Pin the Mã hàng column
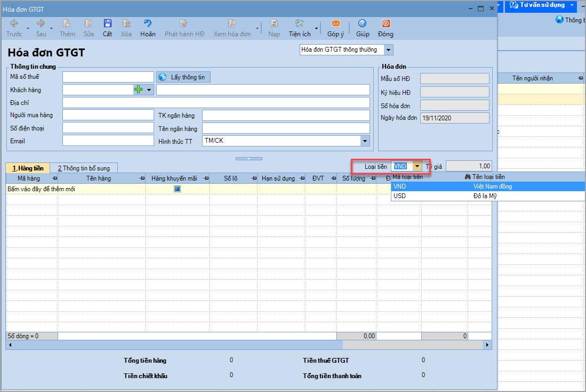Screen dimensions: 586x392 [54, 178]
